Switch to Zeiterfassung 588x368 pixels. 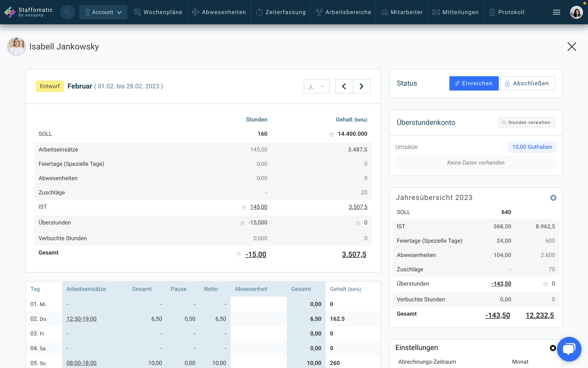click(x=281, y=12)
